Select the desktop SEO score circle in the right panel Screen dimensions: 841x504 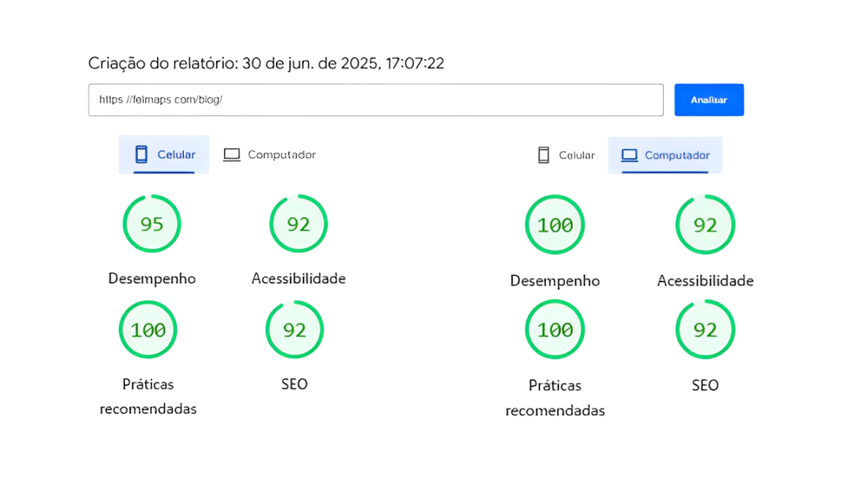[x=705, y=330]
